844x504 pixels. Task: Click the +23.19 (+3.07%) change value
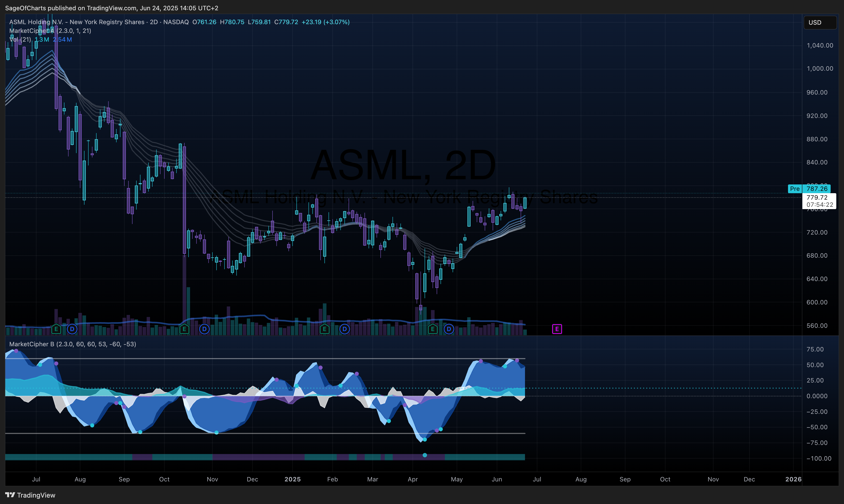[326, 22]
